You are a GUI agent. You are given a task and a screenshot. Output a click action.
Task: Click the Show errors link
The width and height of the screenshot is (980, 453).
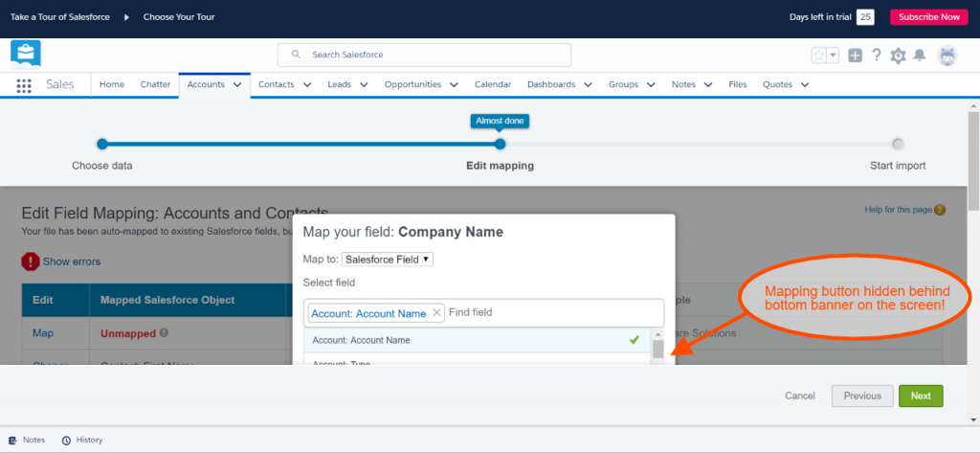[71, 261]
